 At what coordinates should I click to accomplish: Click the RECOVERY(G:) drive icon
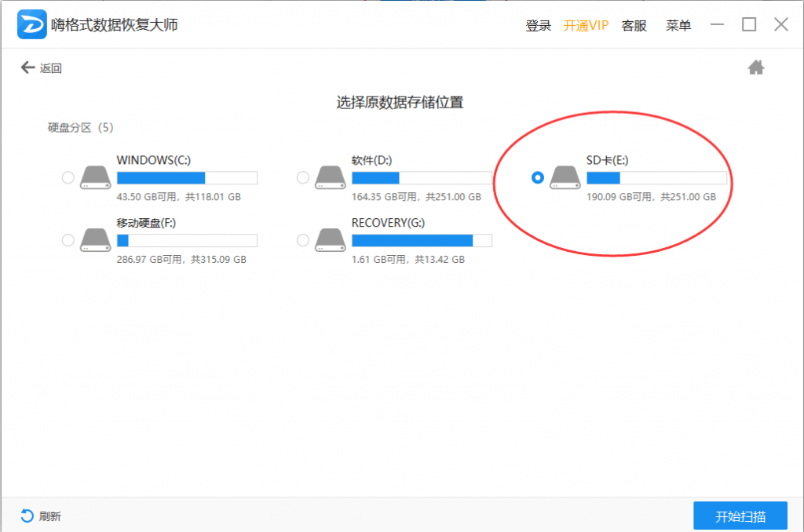(x=331, y=240)
